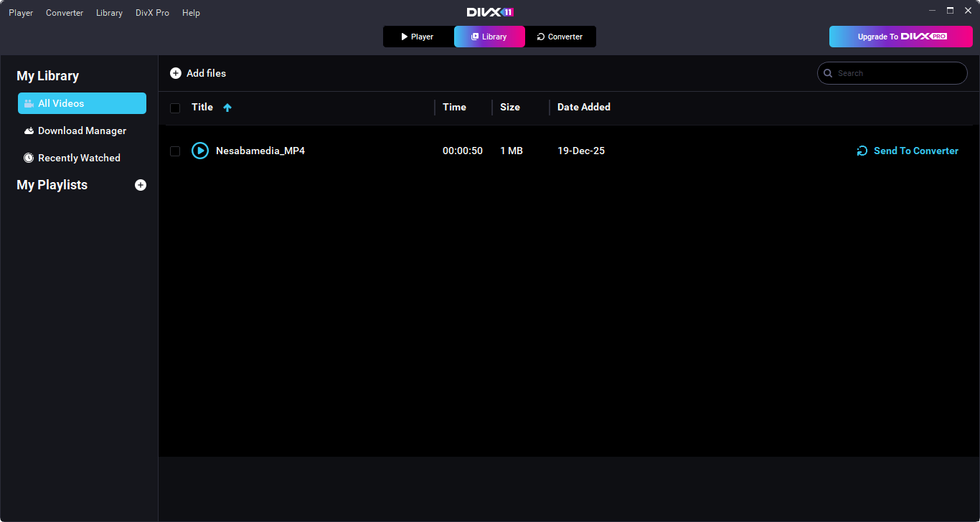
Task: Click the plus icon beside Add files
Action: [x=176, y=73]
